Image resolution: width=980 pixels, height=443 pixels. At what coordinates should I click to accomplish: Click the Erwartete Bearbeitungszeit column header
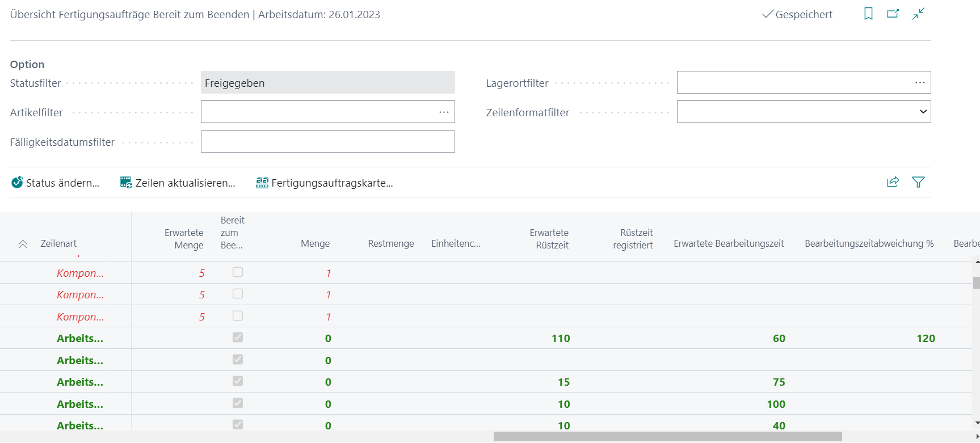coord(729,243)
